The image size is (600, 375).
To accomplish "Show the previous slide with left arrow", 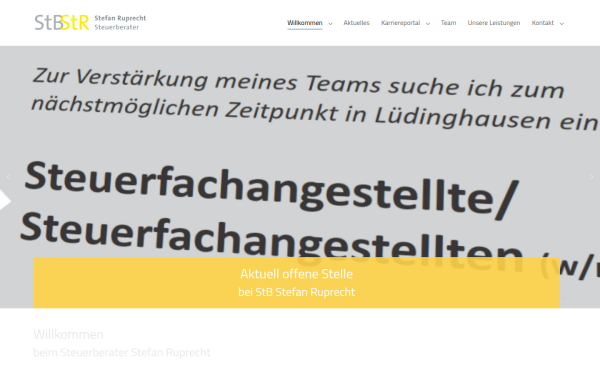I will click(8, 177).
